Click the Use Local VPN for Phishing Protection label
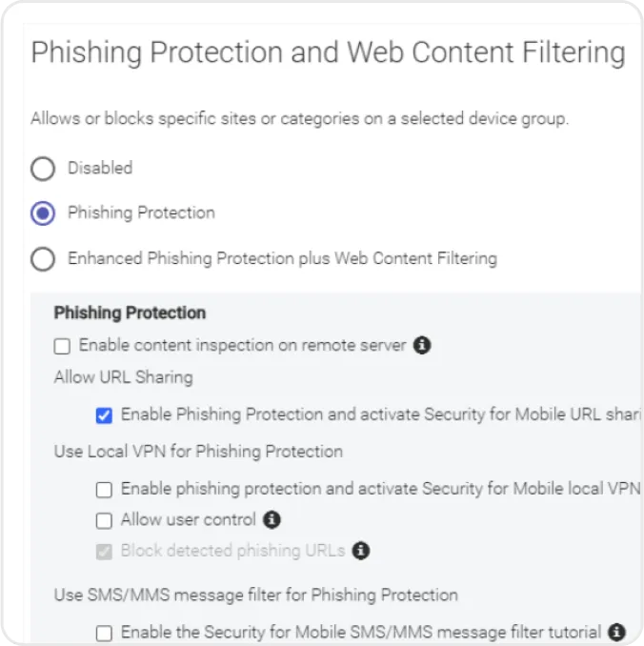This screenshot has width=644, height=646. point(198,452)
